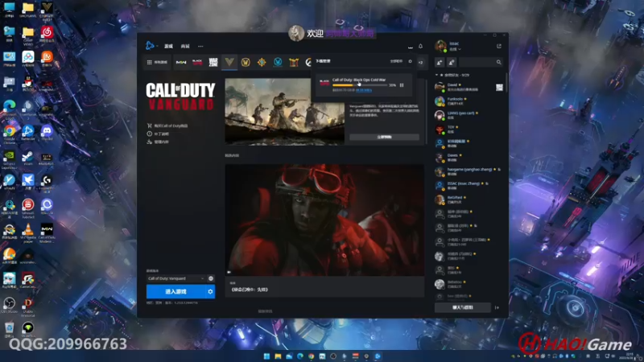Open friend Bebeboo in the list
This screenshot has width=644, height=362.
(x=469, y=284)
